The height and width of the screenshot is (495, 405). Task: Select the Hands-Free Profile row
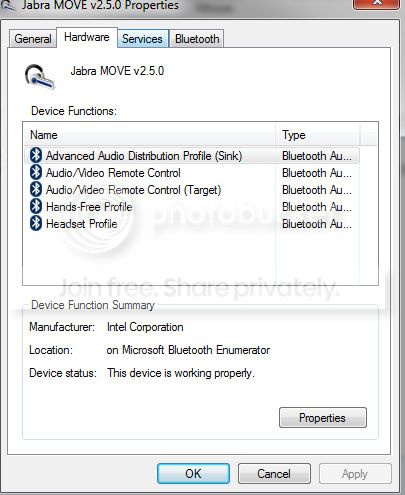(192, 207)
